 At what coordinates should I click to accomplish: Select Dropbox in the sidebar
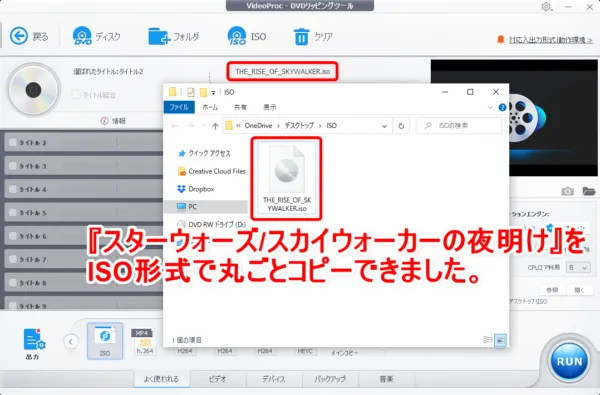196,189
